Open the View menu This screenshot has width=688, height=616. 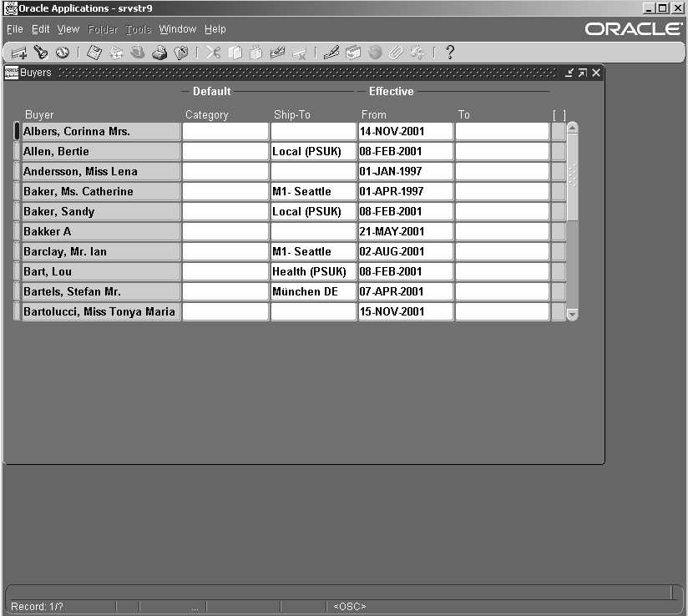click(x=68, y=29)
